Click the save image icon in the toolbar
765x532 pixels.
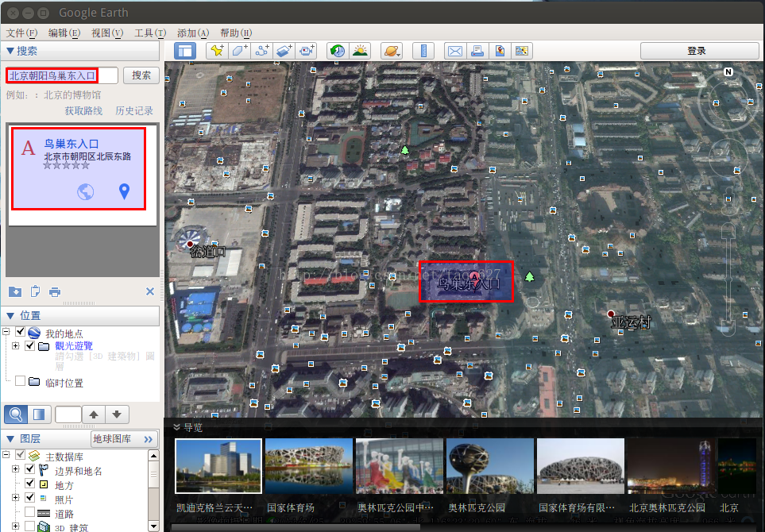522,51
